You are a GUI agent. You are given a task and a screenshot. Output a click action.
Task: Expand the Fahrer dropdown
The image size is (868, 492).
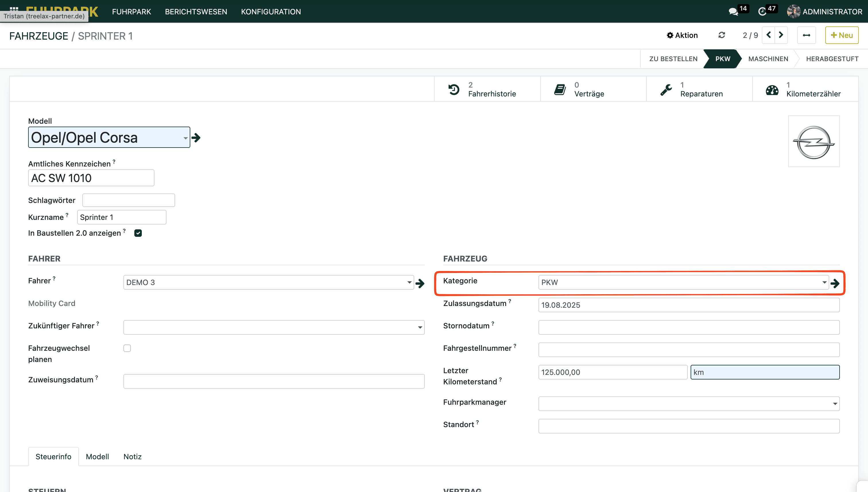[409, 282]
